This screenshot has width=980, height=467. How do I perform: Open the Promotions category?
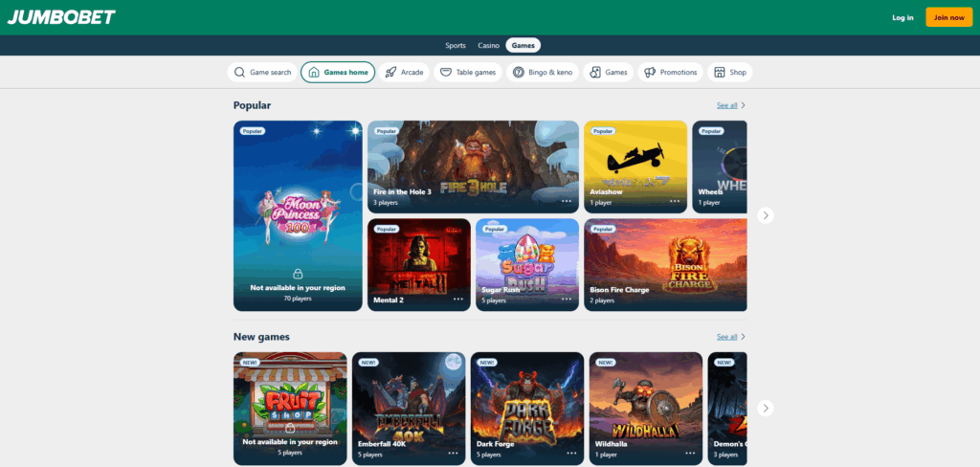point(671,73)
